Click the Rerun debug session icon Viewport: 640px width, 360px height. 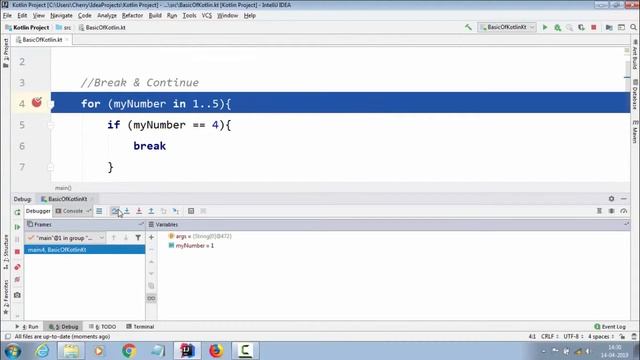(x=17, y=212)
